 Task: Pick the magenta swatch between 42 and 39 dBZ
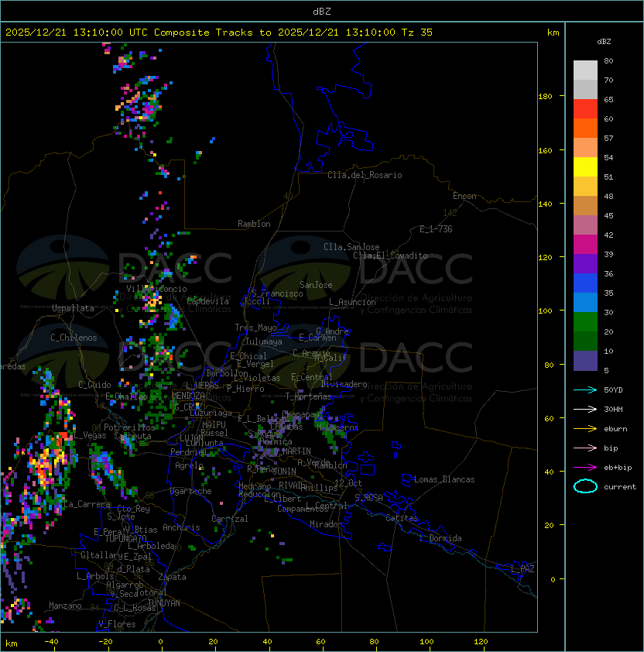point(585,244)
